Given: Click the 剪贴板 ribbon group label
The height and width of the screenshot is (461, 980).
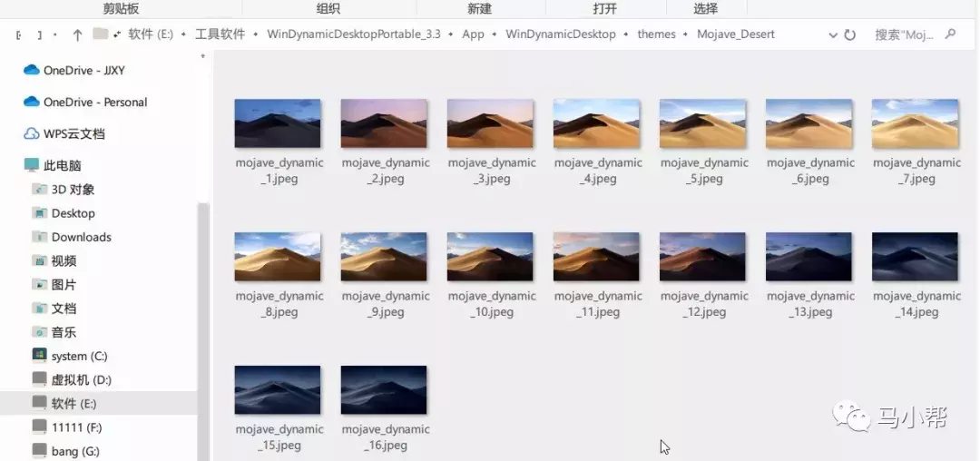Looking at the screenshot, I should point(121,9).
